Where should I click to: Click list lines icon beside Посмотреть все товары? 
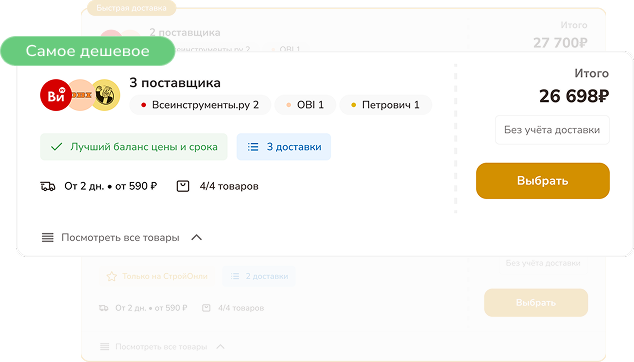tap(48, 237)
